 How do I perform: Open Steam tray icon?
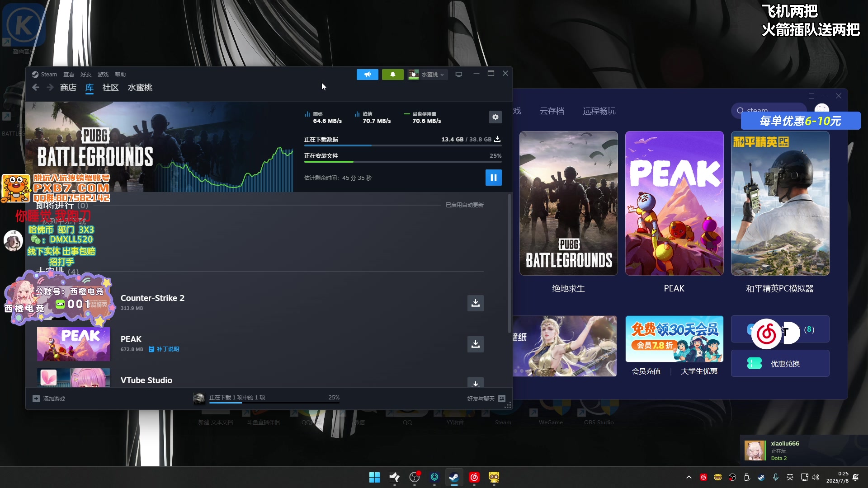click(x=761, y=477)
